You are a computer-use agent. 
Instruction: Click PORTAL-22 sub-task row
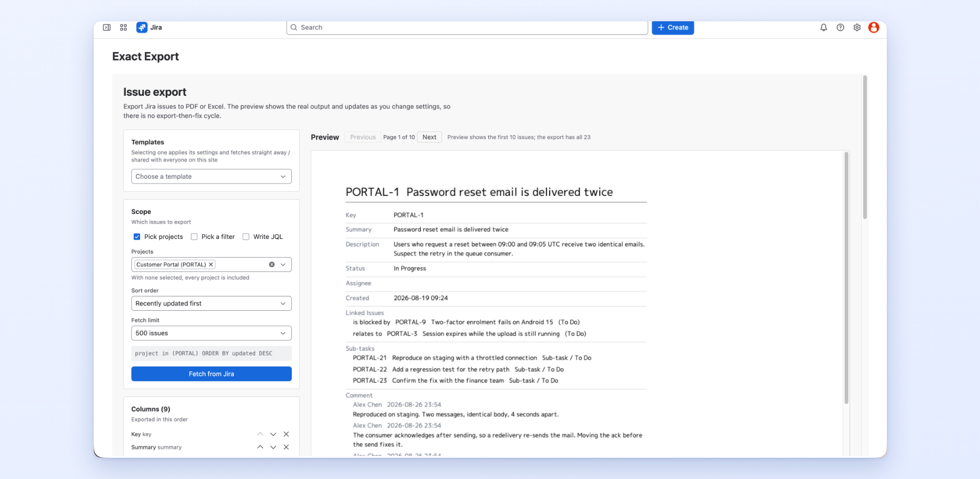(x=458, y=369)
